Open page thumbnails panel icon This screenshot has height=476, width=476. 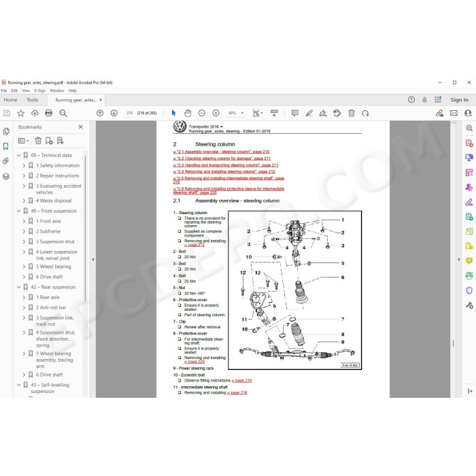pos(5,131)
